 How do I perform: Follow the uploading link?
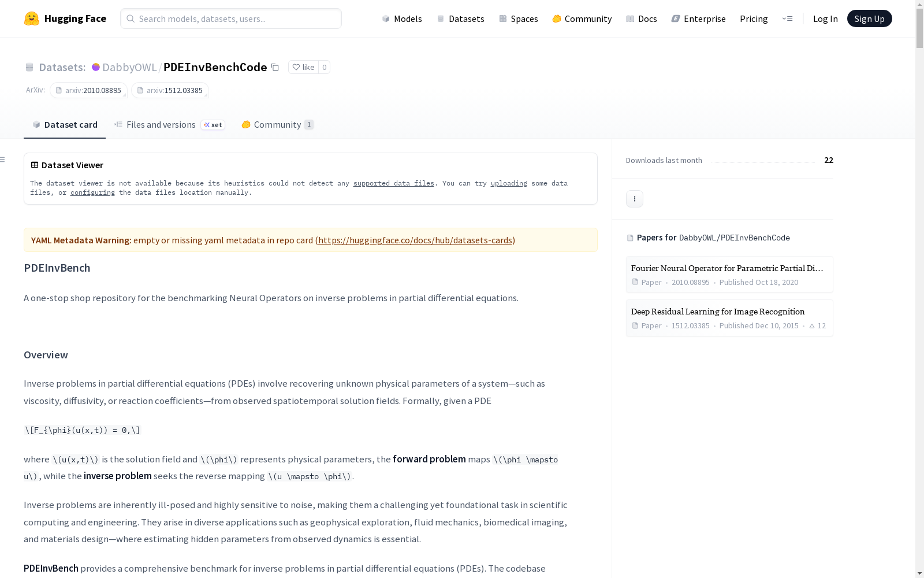tap(509, 183)
